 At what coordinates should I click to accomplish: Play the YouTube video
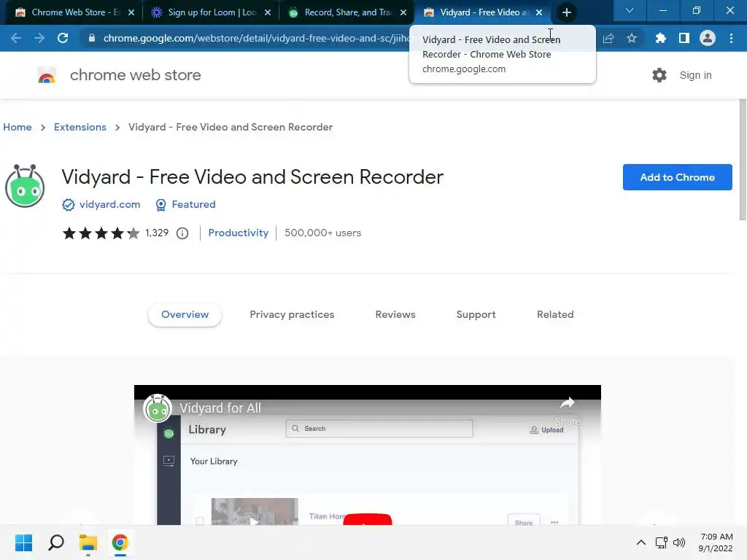(368, 519)
